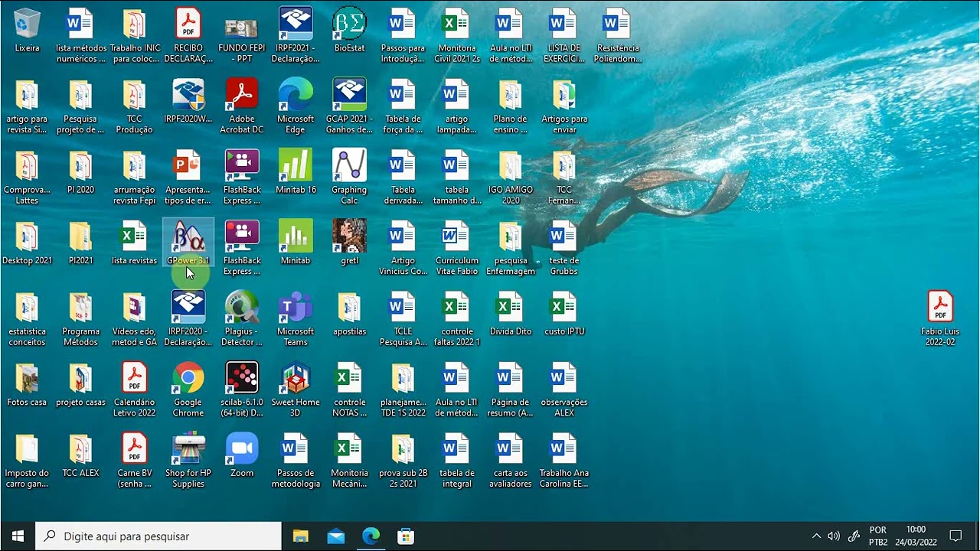This screenshot has width=980, height=551.
Task: Launch scilab-6.1.0 desktop shortcut
Action: [242, 390]
